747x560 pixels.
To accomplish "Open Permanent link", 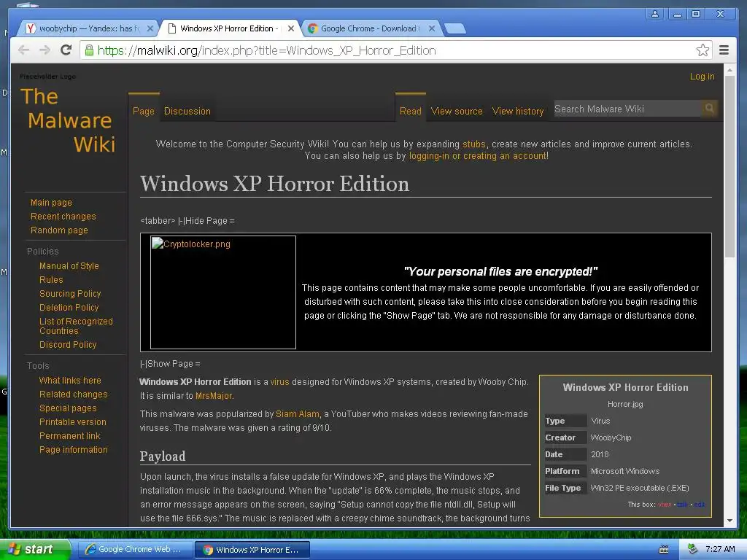I will tap(69, 435).
